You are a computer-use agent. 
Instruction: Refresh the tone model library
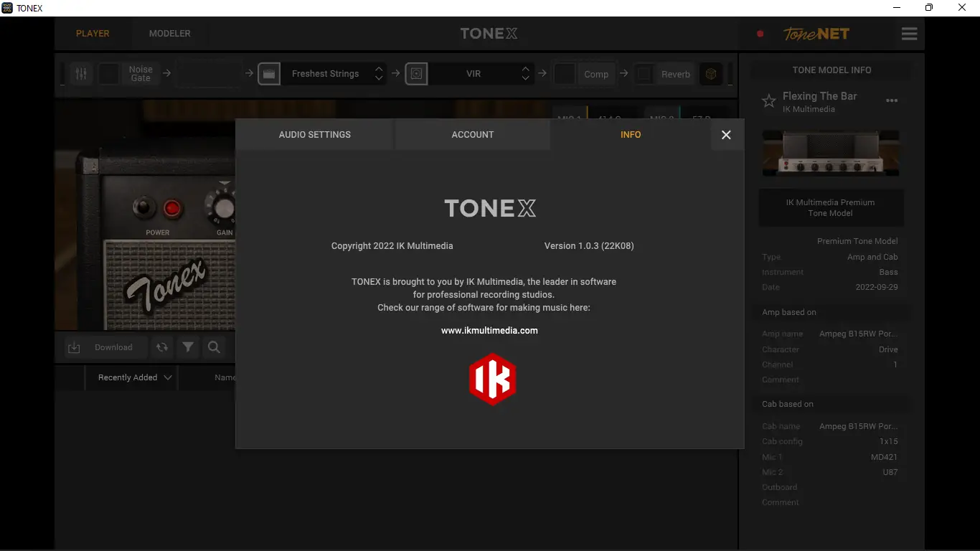[162, 347]
